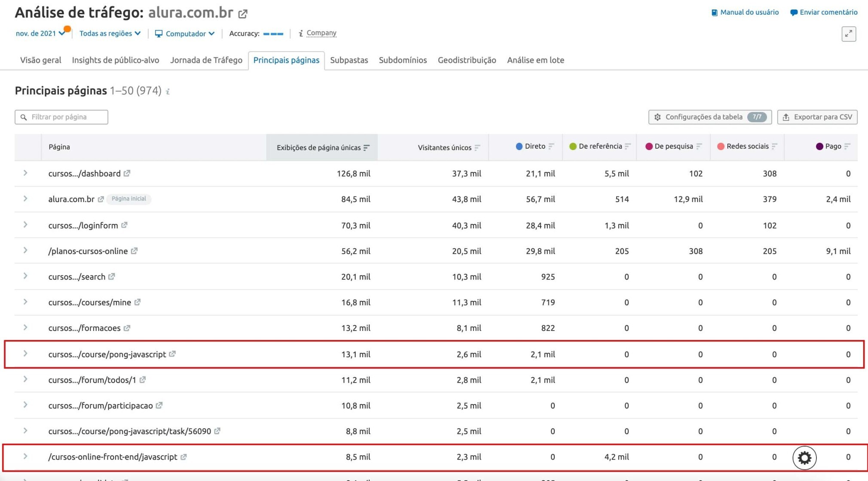Open Todas as regiões dropdown
The image size is (868, 481).
pyautogui.click(x=110, y=33)
